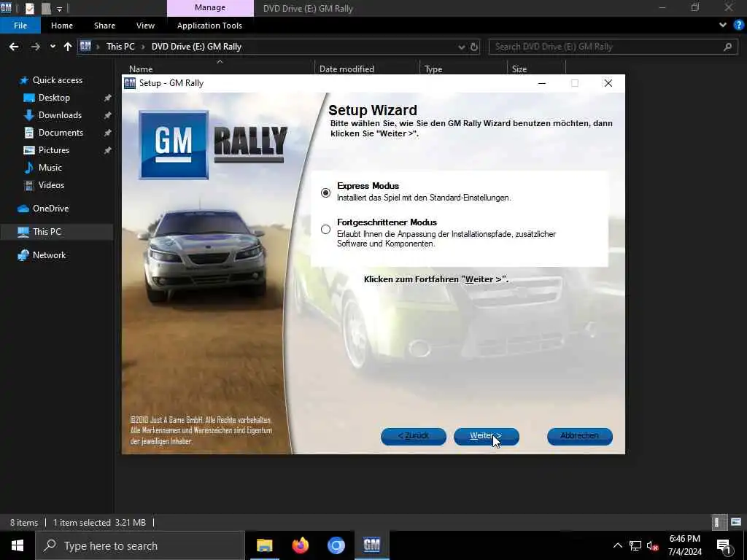Viewport: 747px width, 560px height.
Task: Unpin Documents using its pin icon
Action: 108,133
